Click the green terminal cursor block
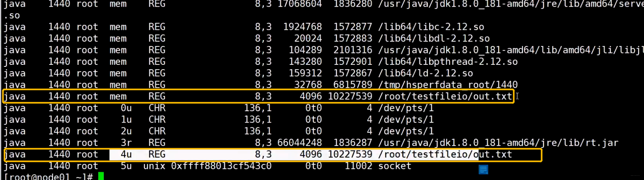 [x=101, y=176]
